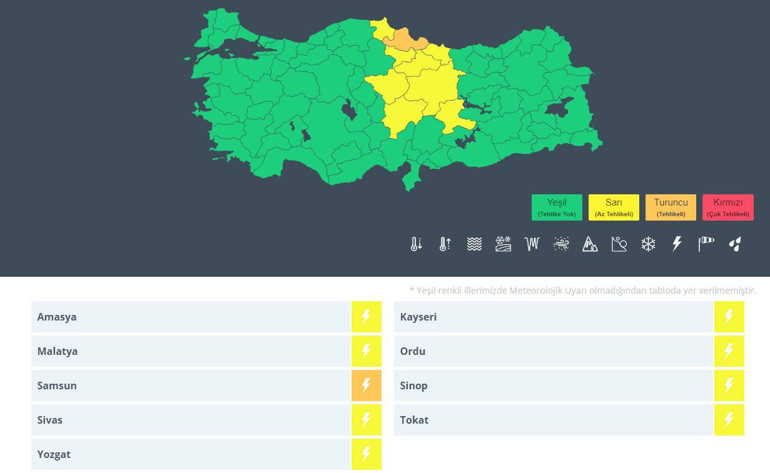770x473 pixels.
Task: Open the Ordu warning row
Action: coord(569,351)
